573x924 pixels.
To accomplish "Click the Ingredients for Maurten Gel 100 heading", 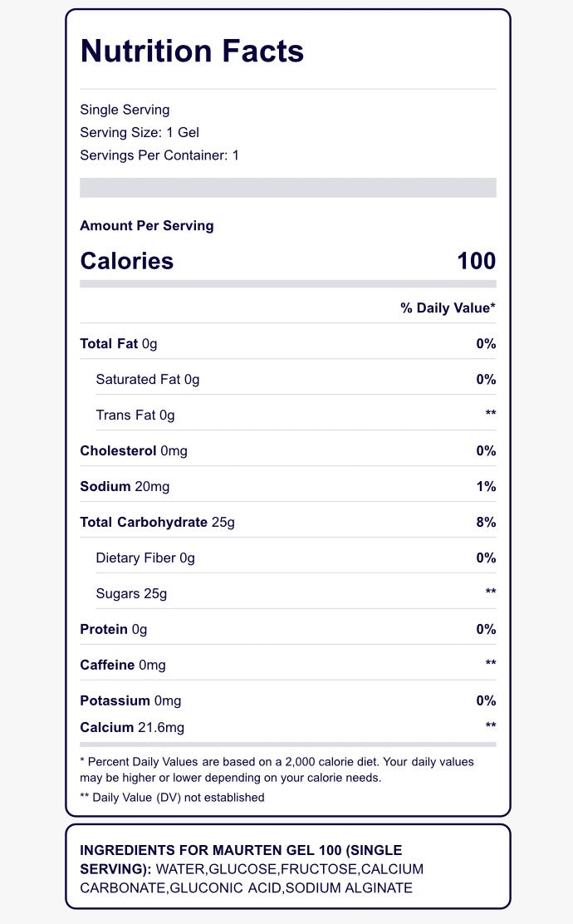I will (x=241, y=859).
